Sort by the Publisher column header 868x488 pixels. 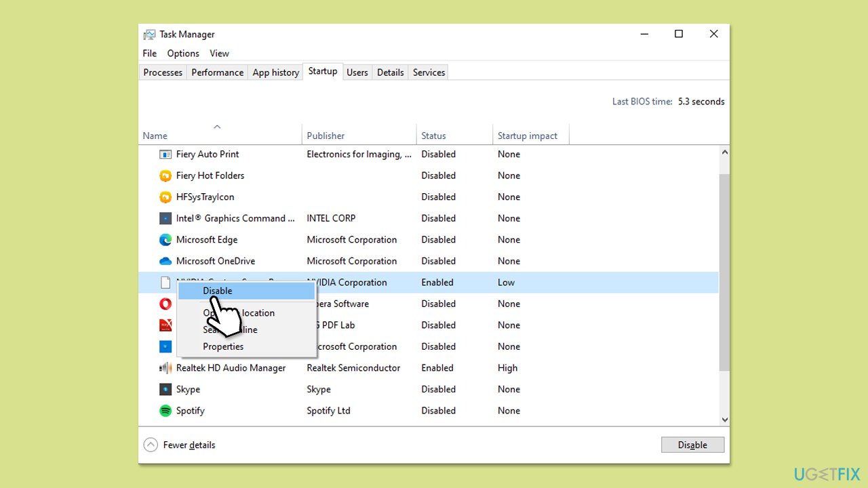point(359,134)
